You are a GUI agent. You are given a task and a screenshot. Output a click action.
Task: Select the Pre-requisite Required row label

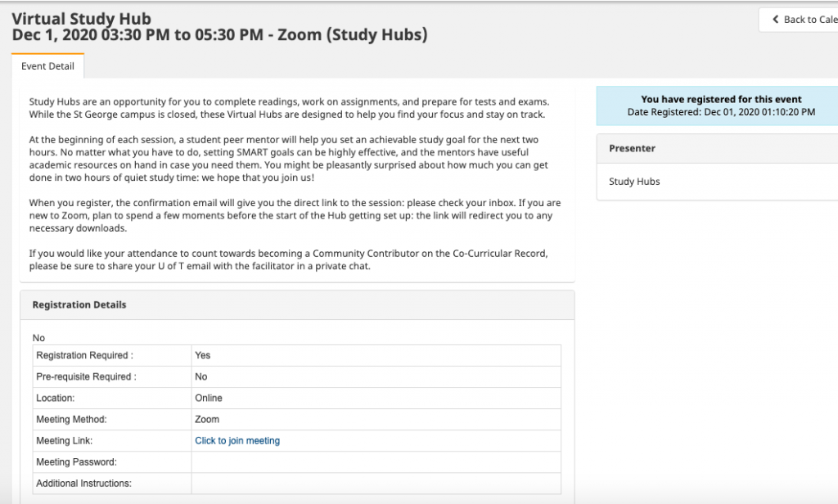point(86,377)
